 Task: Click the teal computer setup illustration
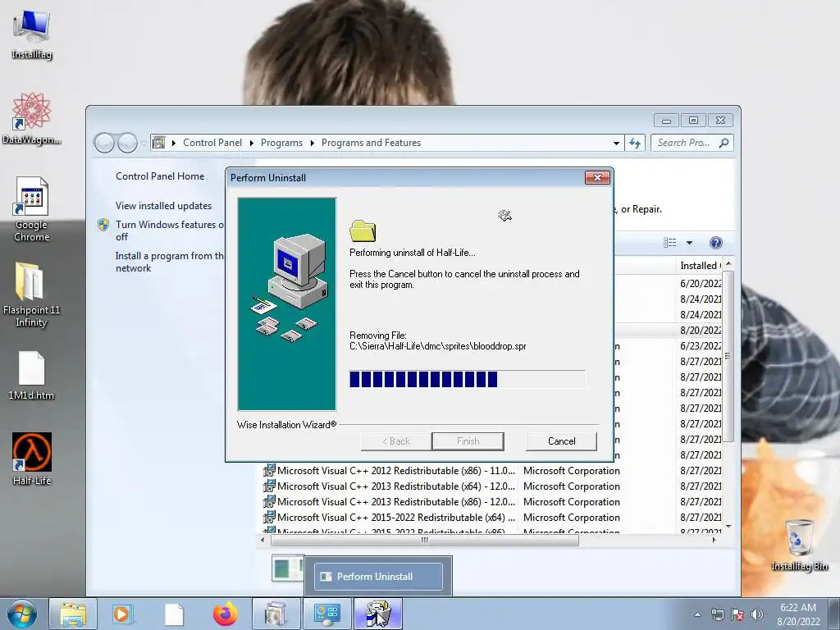[x=287, y=304]
